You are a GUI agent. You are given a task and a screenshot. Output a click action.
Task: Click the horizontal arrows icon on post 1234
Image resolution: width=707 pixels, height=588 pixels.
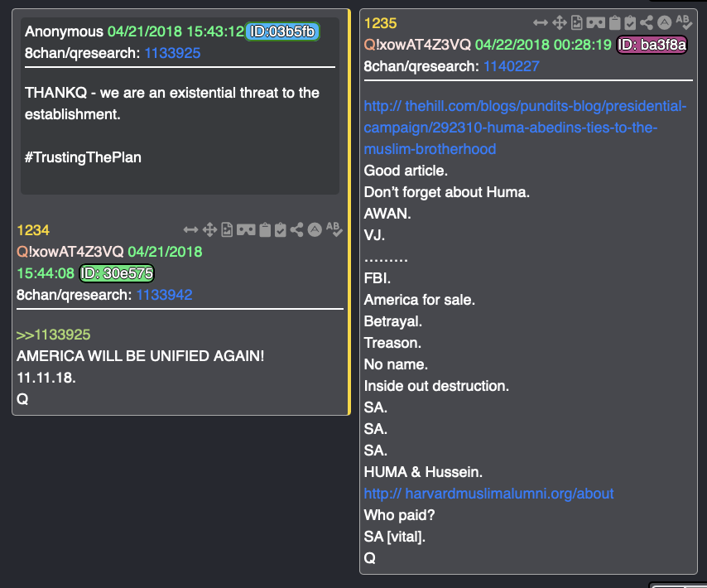[190, 230]
